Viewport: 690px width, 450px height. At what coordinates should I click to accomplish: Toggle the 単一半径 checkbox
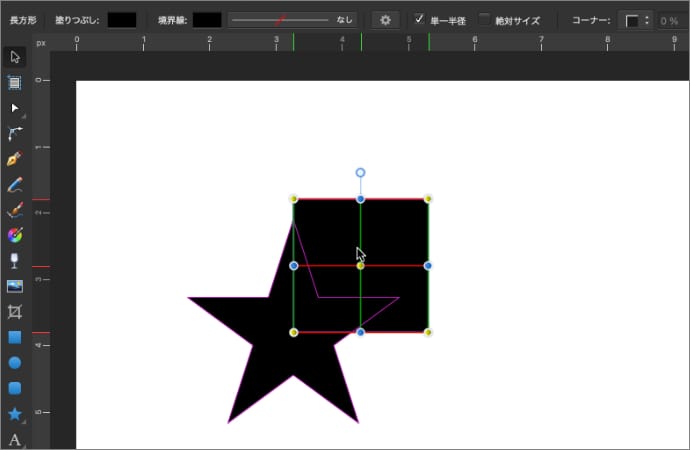point(419,19)
